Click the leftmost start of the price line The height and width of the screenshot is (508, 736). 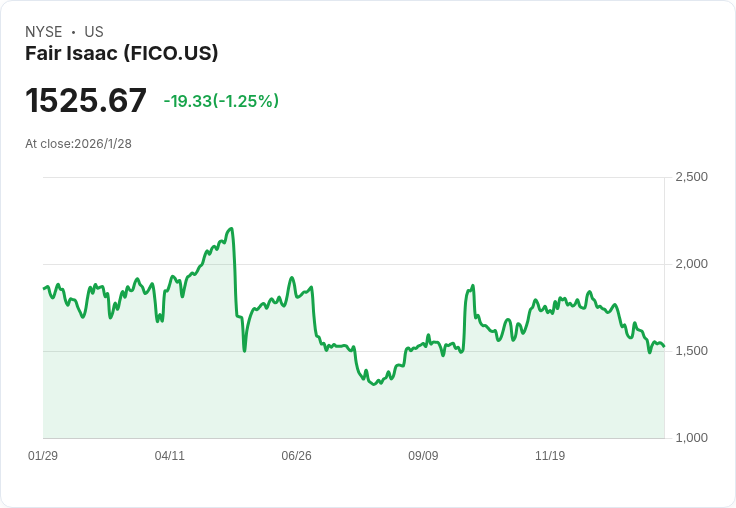(x=44, y=288)
